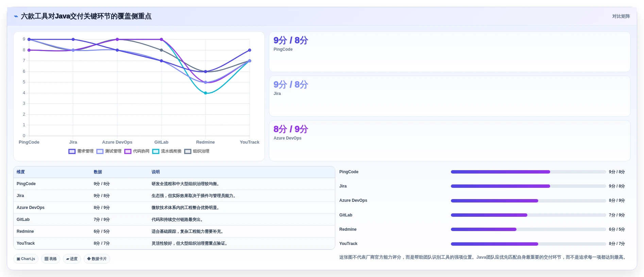Select the GitLab table row name
The height and width of the screenshot is (277, 644).
tap(23, 219)
